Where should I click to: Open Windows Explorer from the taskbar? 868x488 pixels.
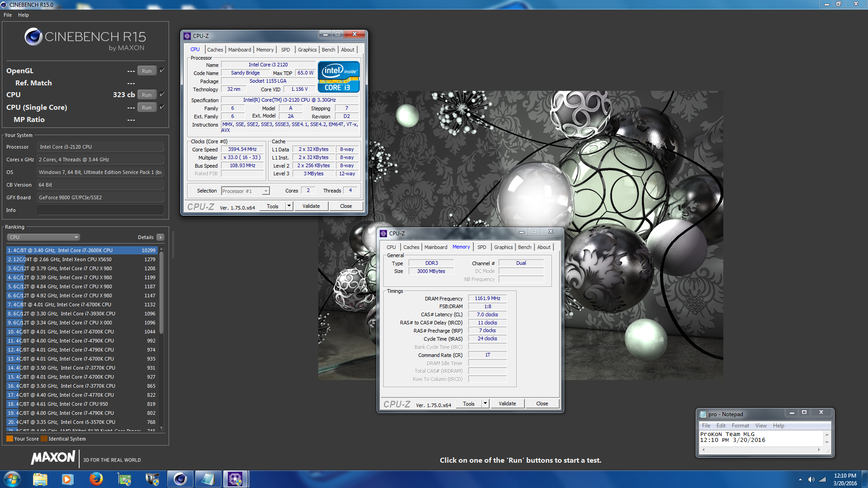click(40, 479)
